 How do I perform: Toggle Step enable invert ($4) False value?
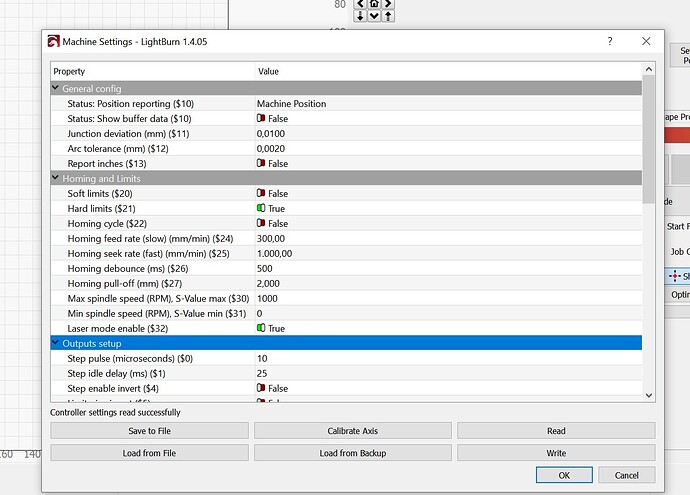[x=272, y=388]
